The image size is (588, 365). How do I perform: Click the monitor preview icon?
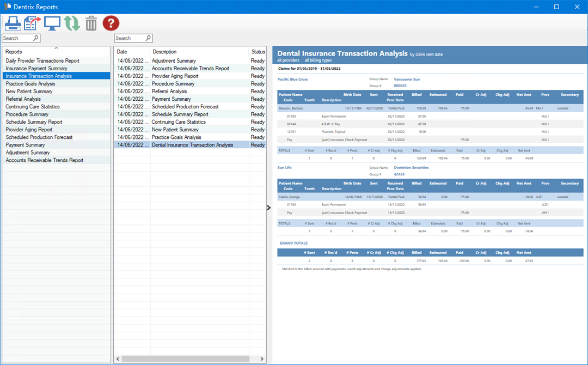52,23
